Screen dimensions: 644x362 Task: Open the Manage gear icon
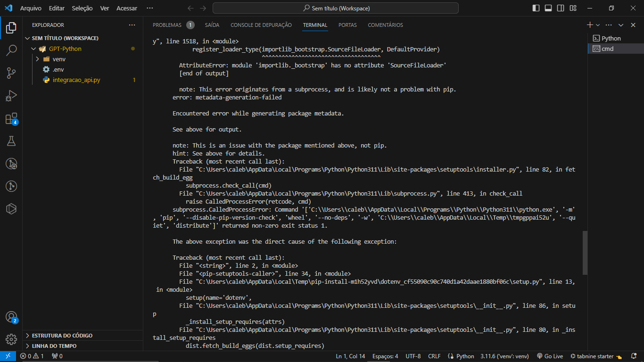click(x=11, y=339)
